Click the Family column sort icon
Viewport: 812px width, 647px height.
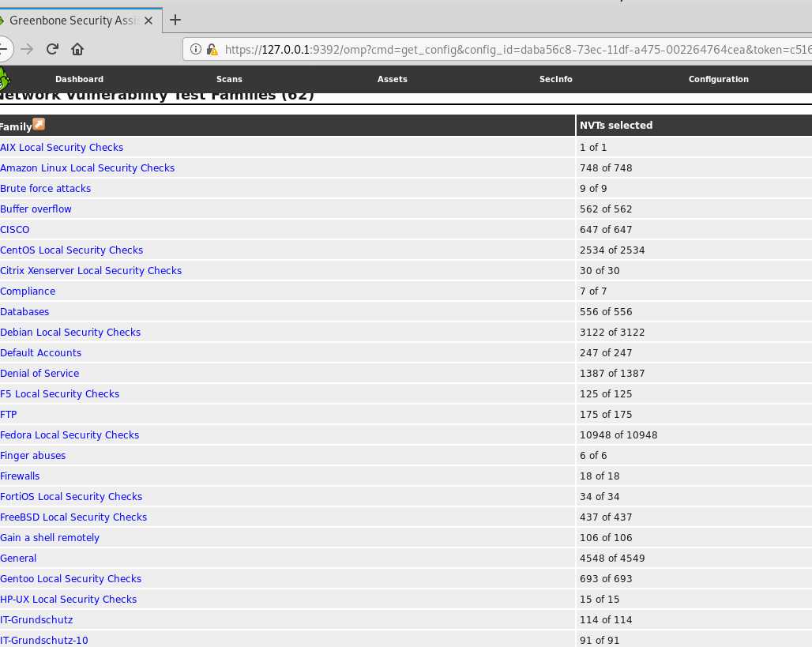(x=39, y=124)
